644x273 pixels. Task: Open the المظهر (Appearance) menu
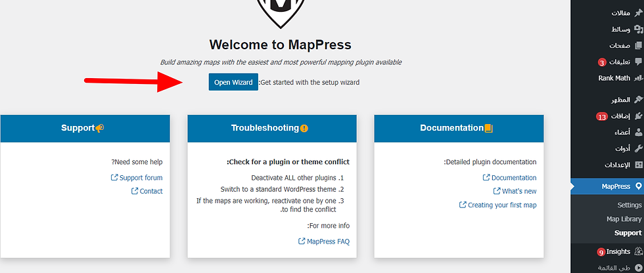tap(607, 100)
